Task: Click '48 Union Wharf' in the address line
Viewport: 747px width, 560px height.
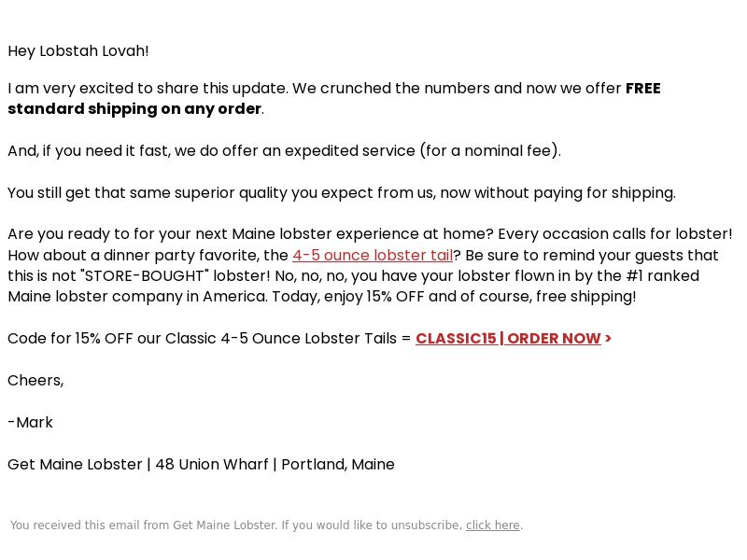Action: [x=212, y=464]
